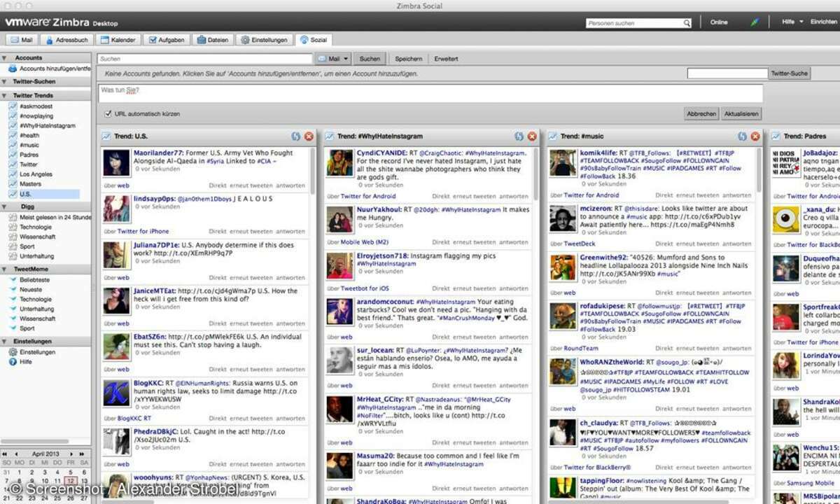Click the Speichern button
Viewport: 840px width, 504px height.
tap(409, 59)
